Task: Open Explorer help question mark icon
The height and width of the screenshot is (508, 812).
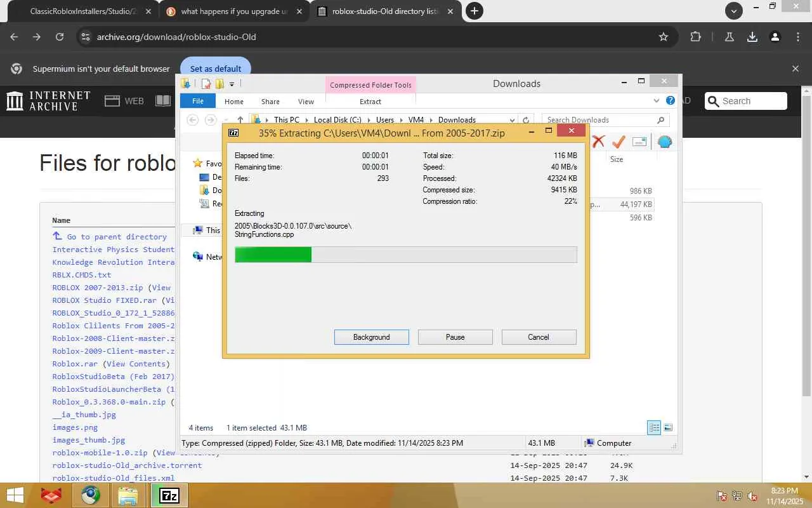Action: [x=671, y=101]
